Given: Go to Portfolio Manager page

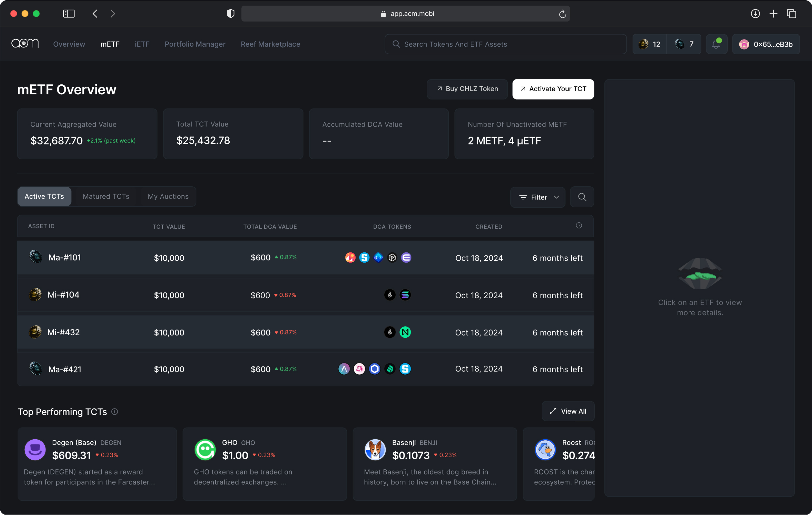Looking at the screenshot, I should 195,44.
